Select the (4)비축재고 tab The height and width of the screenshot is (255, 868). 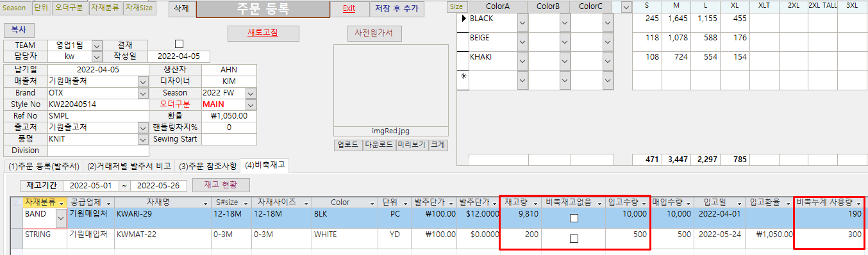point(265,166)
